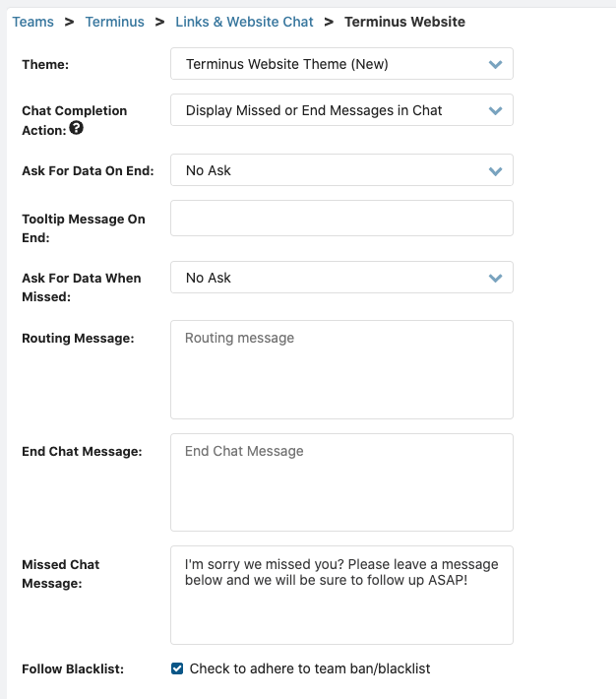Focus the Tooltip Message On End field

coord(341,218)
